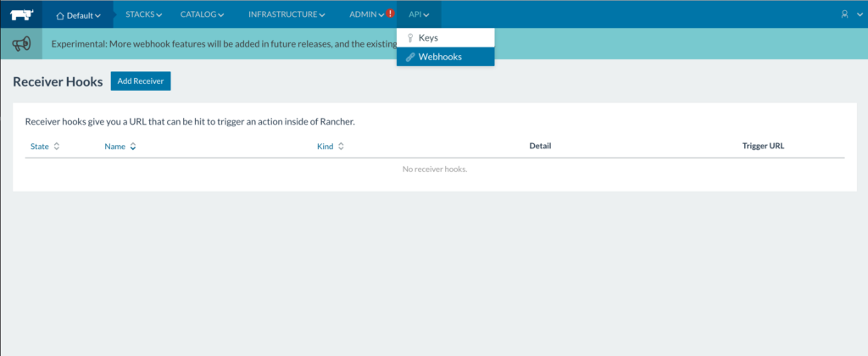Click the Trigger URL column header

click(763, 147)
